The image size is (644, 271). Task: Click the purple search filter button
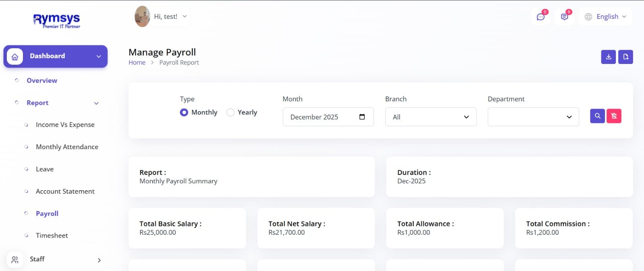(x=597, y=116)
